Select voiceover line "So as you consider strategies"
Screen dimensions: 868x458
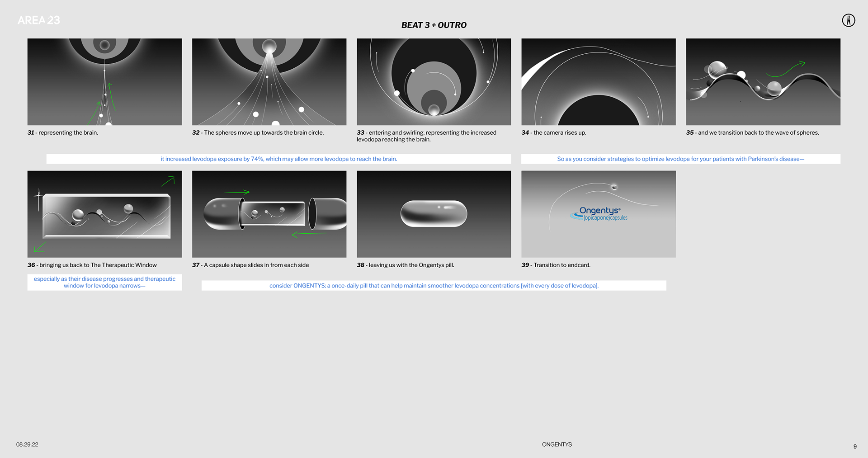click(681, 159)
